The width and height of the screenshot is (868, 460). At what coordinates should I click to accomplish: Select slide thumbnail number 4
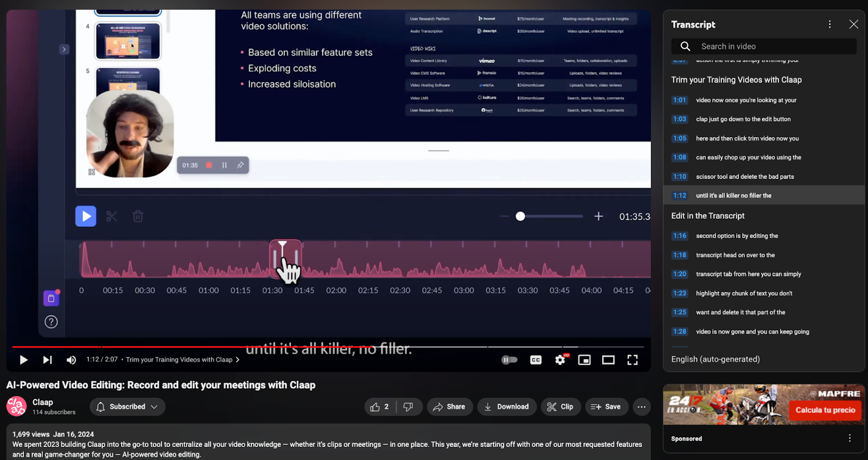click(x=128, y=41)
